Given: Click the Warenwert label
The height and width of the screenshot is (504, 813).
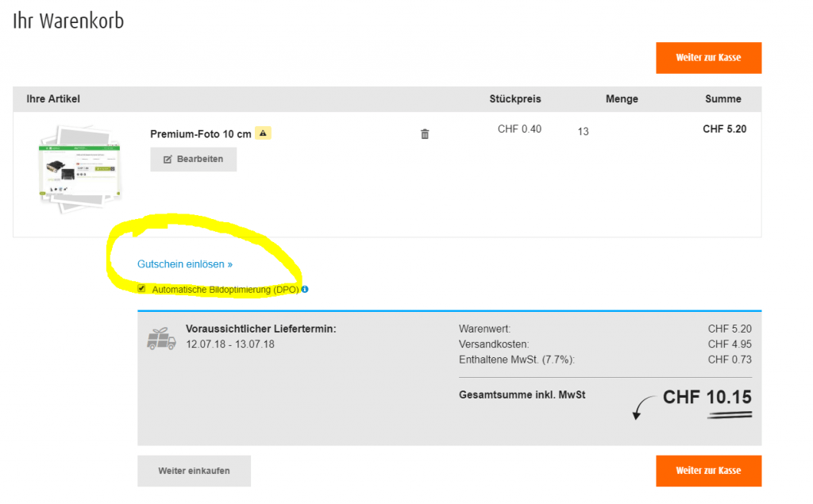Looking at the screenshot, I should [x=484, y=329].
